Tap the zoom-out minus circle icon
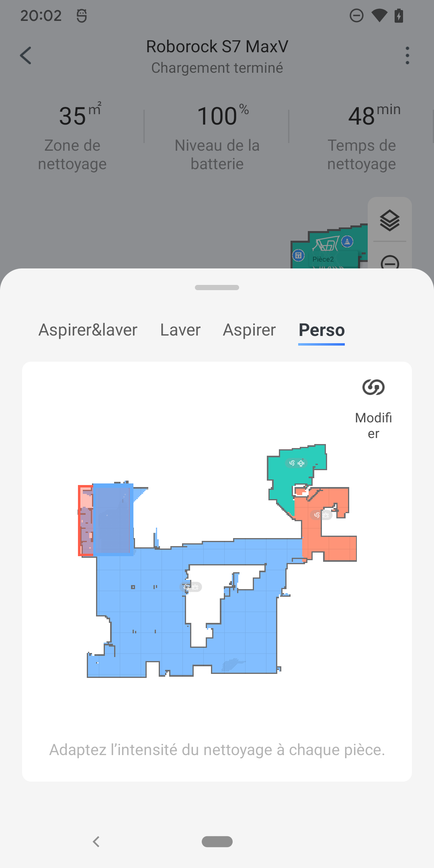434x868 pixels. [390, 262]
